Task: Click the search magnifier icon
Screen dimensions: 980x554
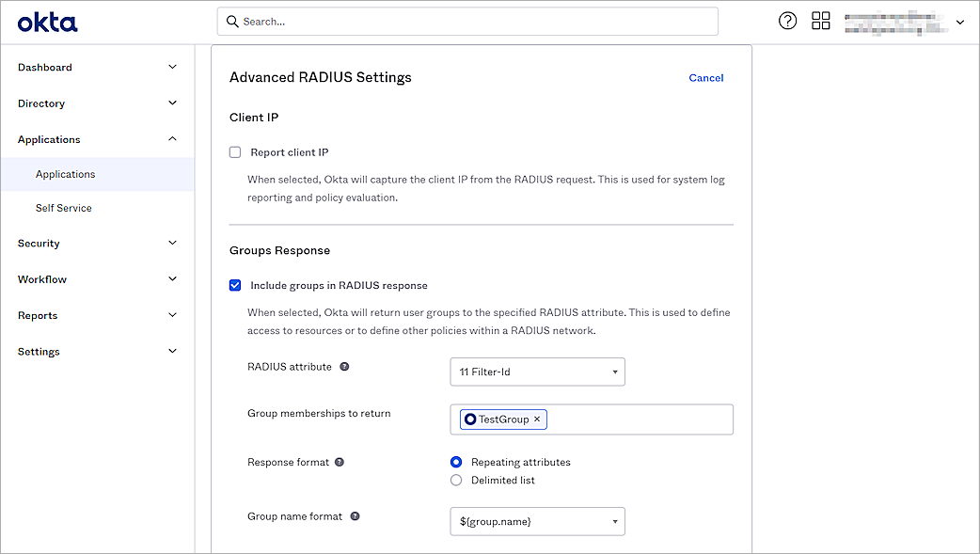Action: 232,20
